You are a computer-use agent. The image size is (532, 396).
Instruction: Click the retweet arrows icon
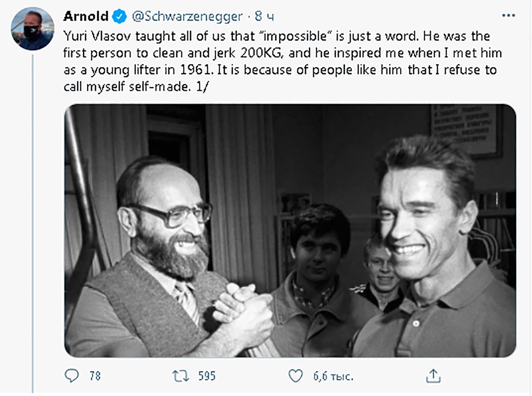[181, 376]
